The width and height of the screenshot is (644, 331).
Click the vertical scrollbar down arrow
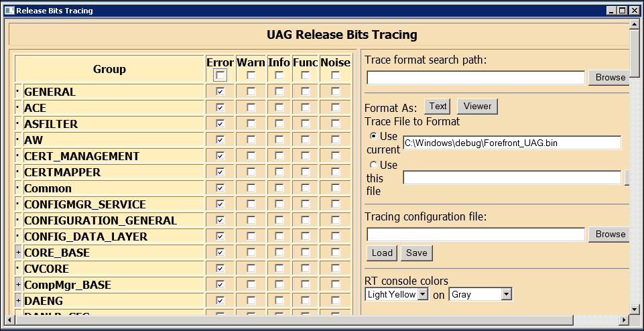point(635,310)
